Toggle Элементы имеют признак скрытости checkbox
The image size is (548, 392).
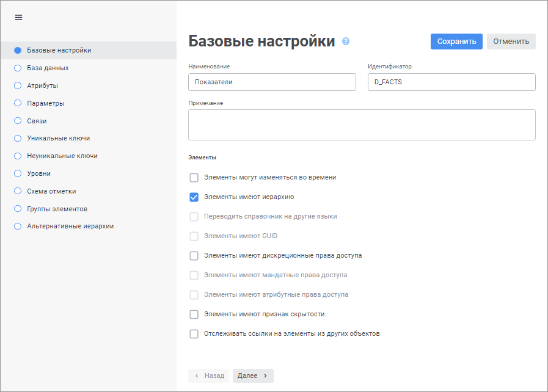(194, 314)
